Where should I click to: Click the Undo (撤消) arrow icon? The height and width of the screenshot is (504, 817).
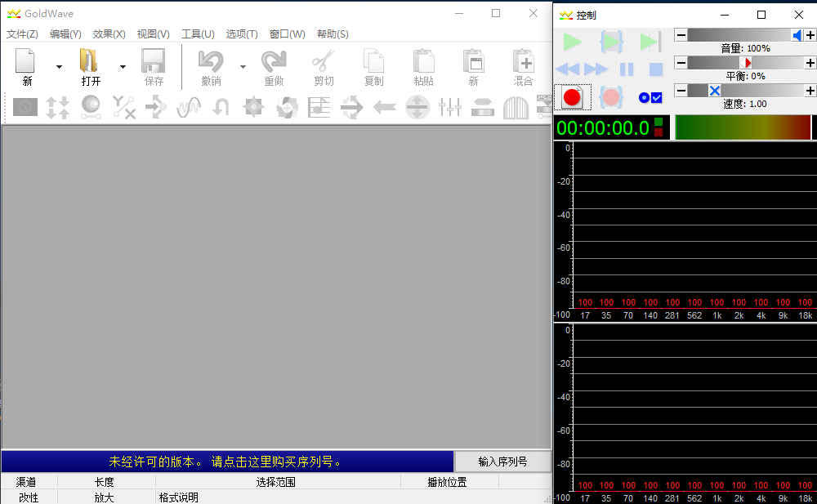(211, 61)
